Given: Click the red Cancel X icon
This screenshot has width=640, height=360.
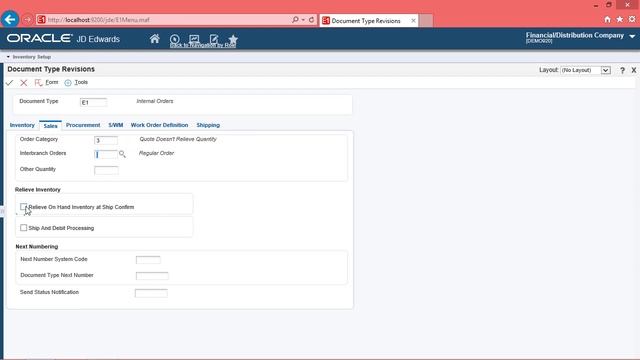Looking at the screenshot, I should [x=24, y=83].
